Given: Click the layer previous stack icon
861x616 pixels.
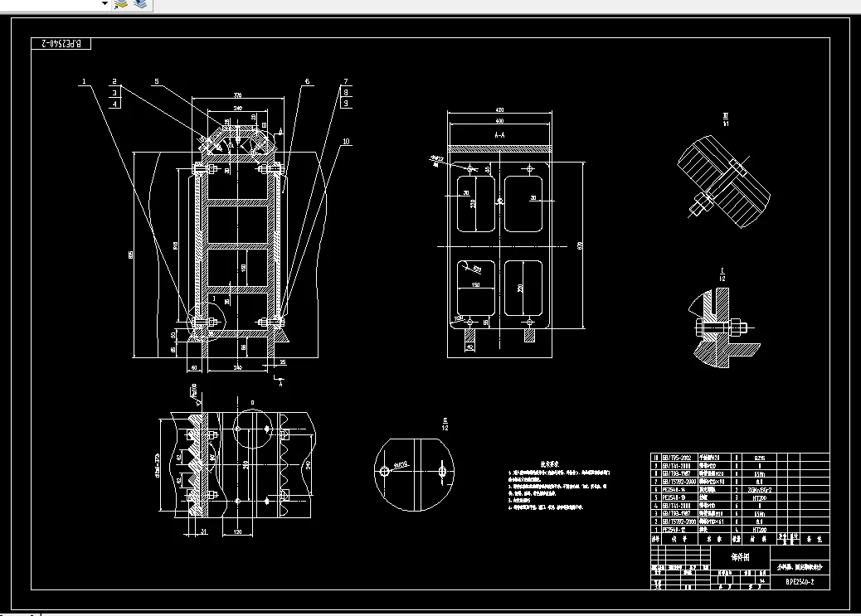Looking at the screenshot, I should point(140,4).
